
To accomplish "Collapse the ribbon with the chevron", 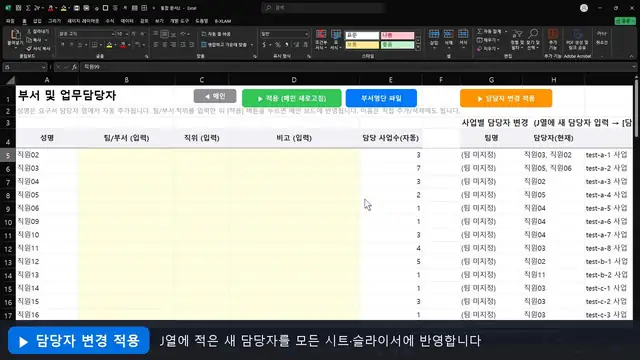I will pyautogui.click(x=631, y=56).
